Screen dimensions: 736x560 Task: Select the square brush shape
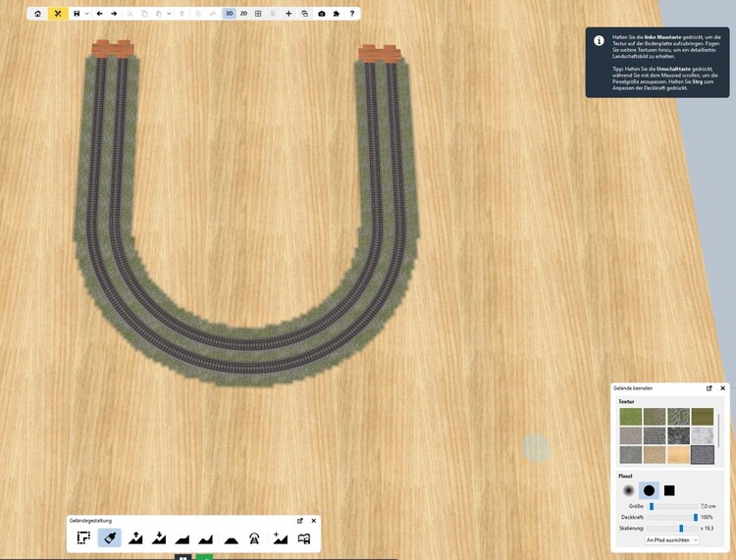coord(669,490)
